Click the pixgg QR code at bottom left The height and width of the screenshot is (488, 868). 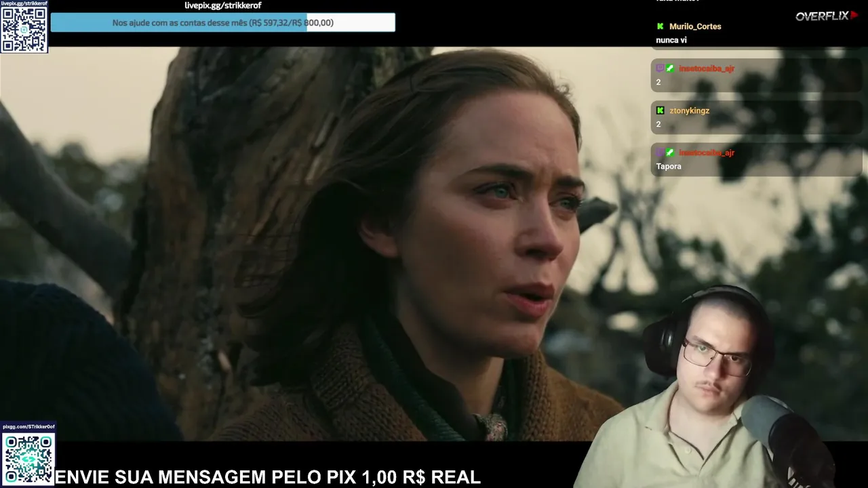coord(28,458)
